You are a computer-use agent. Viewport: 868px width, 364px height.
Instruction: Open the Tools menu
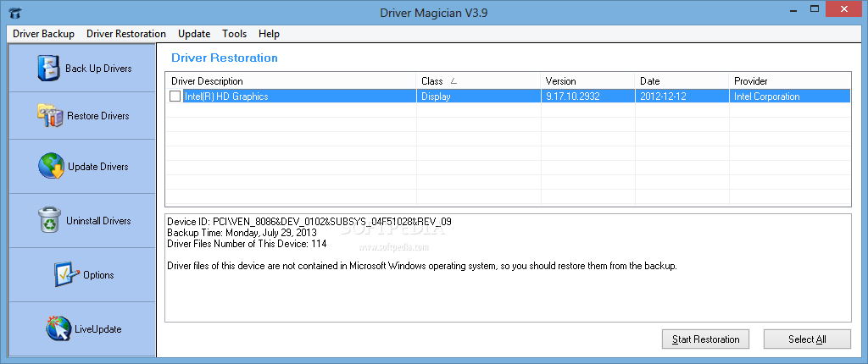click(x=234, y=34)
